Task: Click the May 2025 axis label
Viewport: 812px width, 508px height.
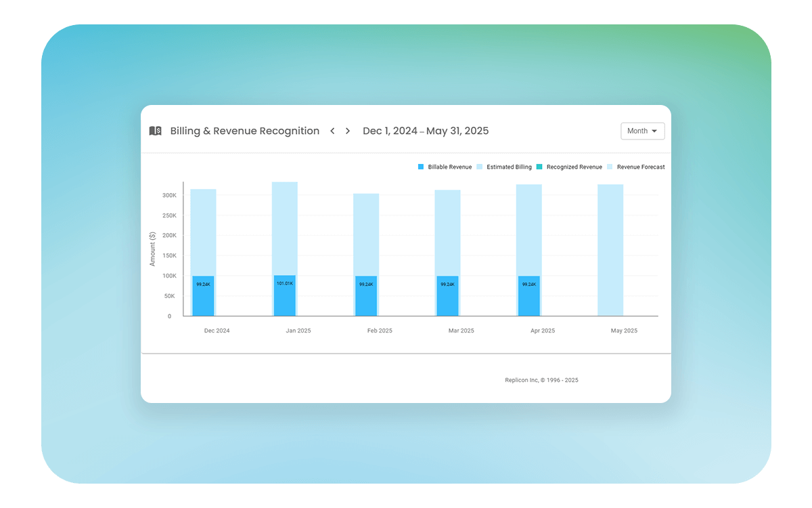Action: coord(624,331)
